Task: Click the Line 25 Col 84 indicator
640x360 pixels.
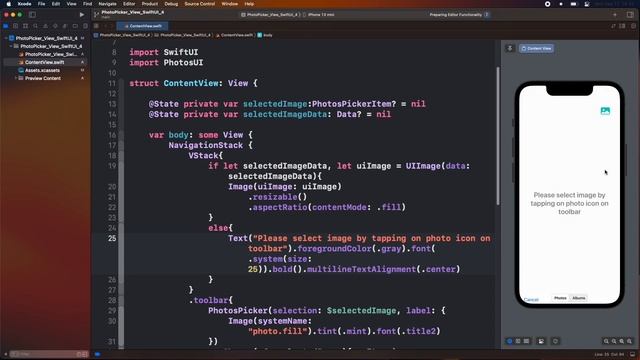Action: 609,354
